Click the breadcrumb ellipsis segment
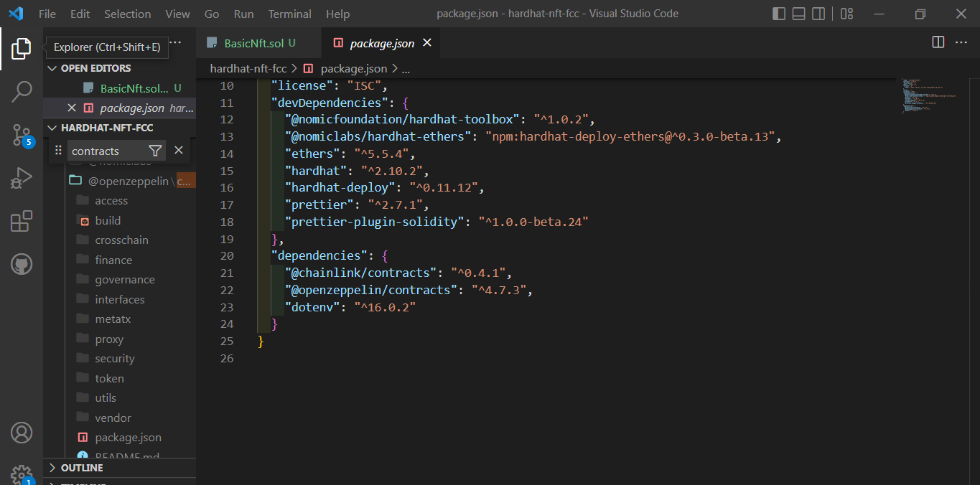The height and width of the screenshot is (485, 980). [406, 68]
